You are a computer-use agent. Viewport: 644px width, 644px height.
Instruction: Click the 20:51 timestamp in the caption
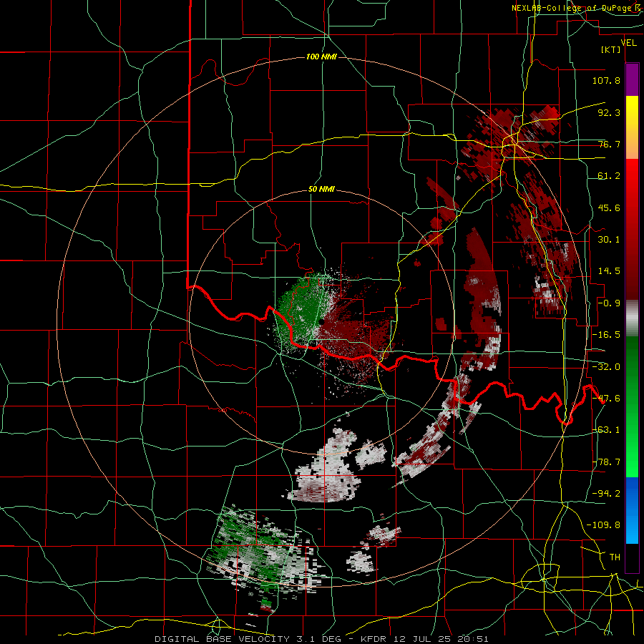(474, 639)
